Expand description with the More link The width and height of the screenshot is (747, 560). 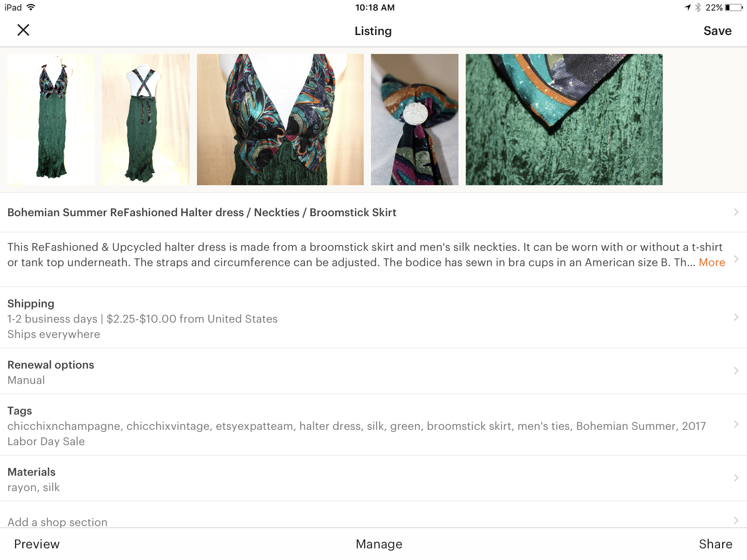pos(712,262)
